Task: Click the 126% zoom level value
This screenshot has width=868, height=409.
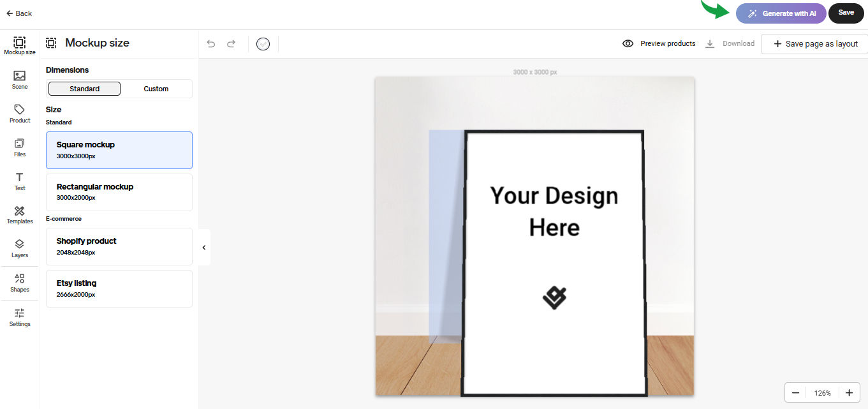Action: point(823,393)
